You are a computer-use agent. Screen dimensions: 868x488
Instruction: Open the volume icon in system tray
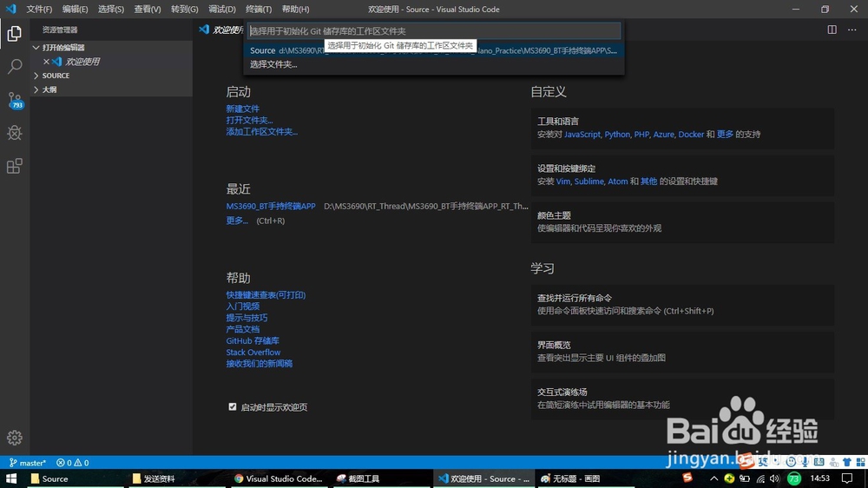[774, 478]
